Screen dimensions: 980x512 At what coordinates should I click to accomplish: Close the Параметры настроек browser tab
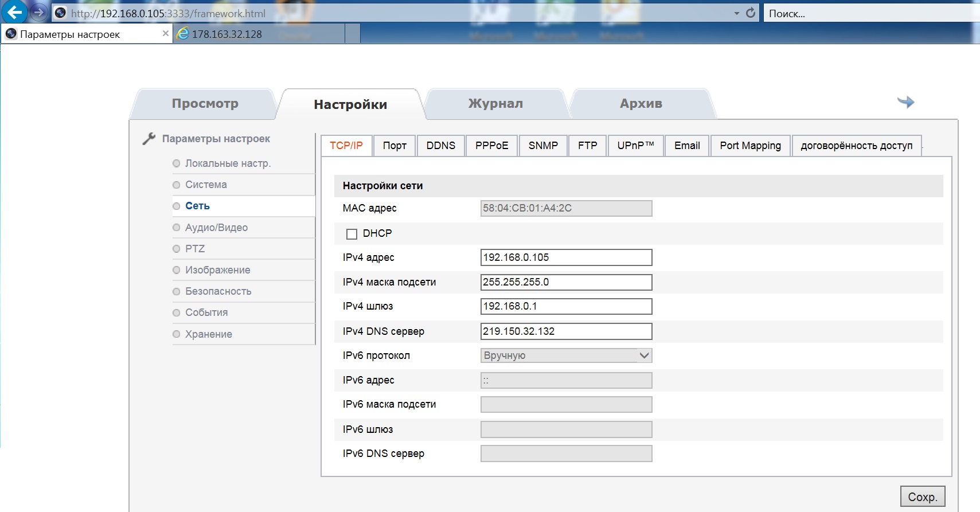(x=165, y=34)
